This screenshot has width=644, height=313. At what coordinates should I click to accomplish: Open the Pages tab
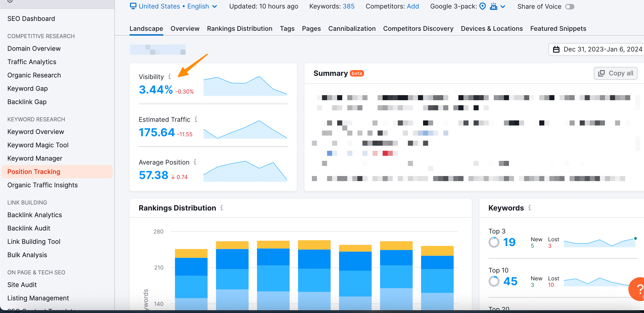pos(311,28)
